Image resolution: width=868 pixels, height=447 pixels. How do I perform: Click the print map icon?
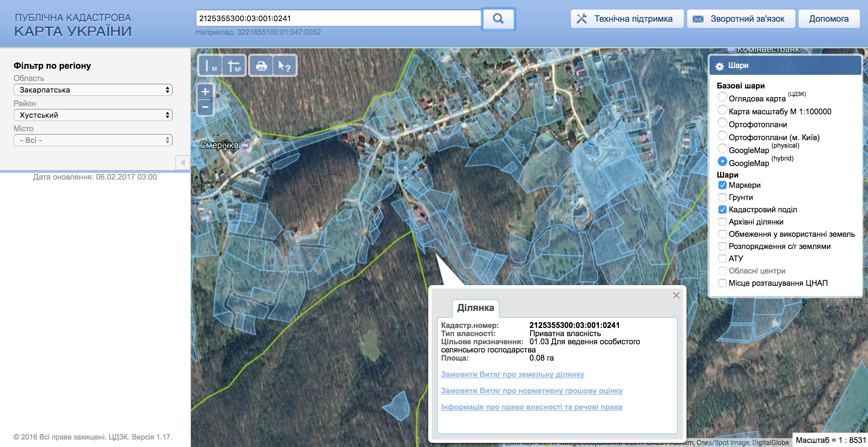[261, 65]
